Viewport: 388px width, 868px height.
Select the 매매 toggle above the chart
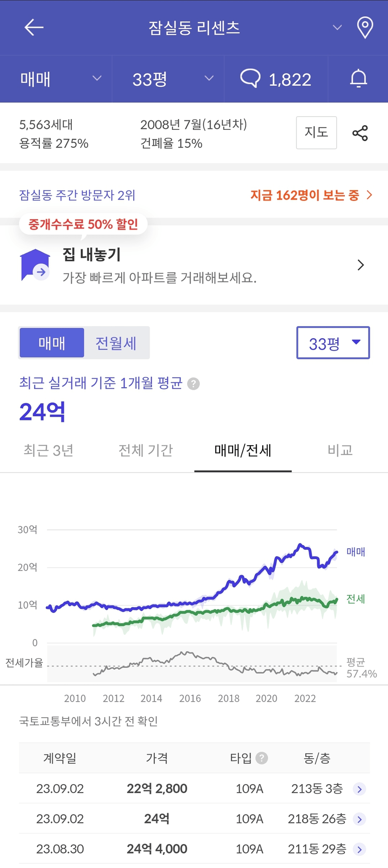coord(52,343)
